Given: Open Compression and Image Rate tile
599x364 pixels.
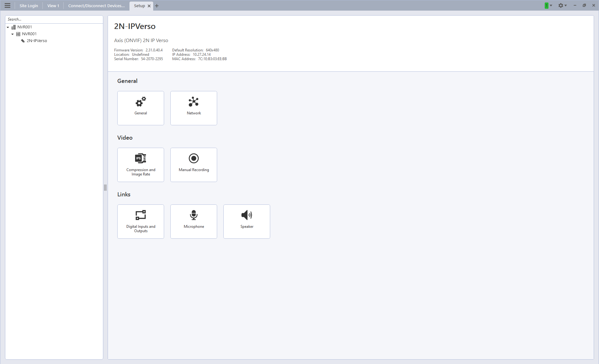Looking at the screenshot, I should pyautogui.click(x=140, y=165).
